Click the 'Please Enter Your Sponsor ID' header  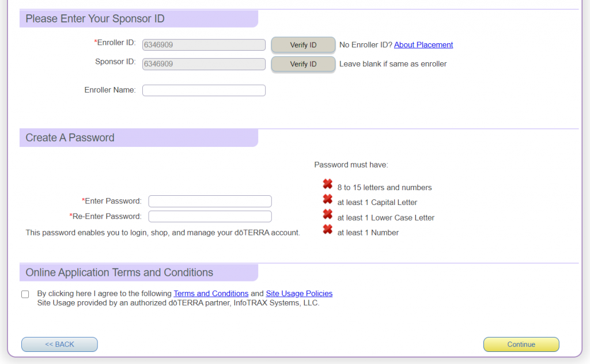point(95,19)
